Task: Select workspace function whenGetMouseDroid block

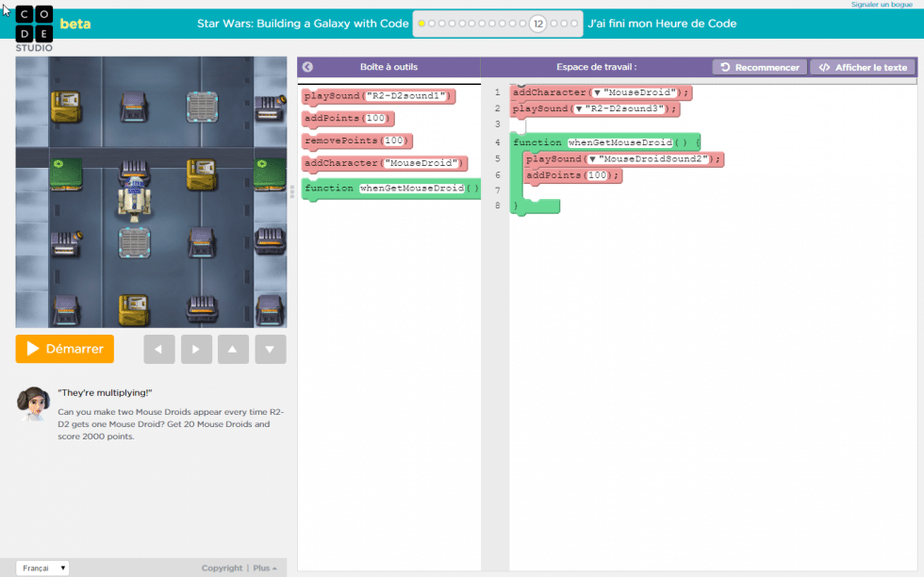Action: coord(605,142)
